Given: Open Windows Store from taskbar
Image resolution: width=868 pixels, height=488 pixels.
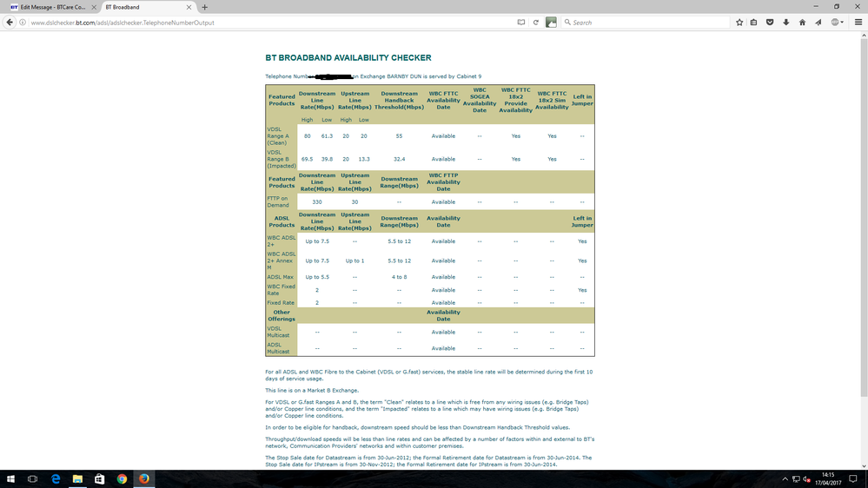Looking at the screenshot, I should [100, 478].
